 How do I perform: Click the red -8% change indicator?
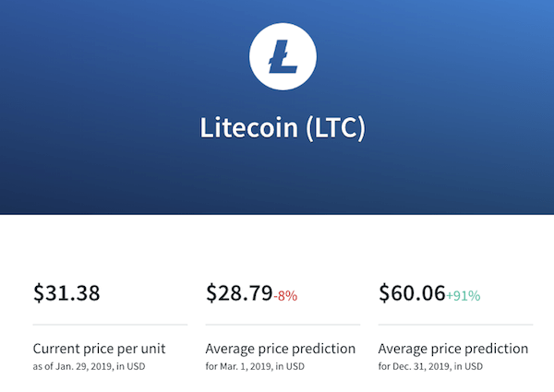click(x=285, y=296)
